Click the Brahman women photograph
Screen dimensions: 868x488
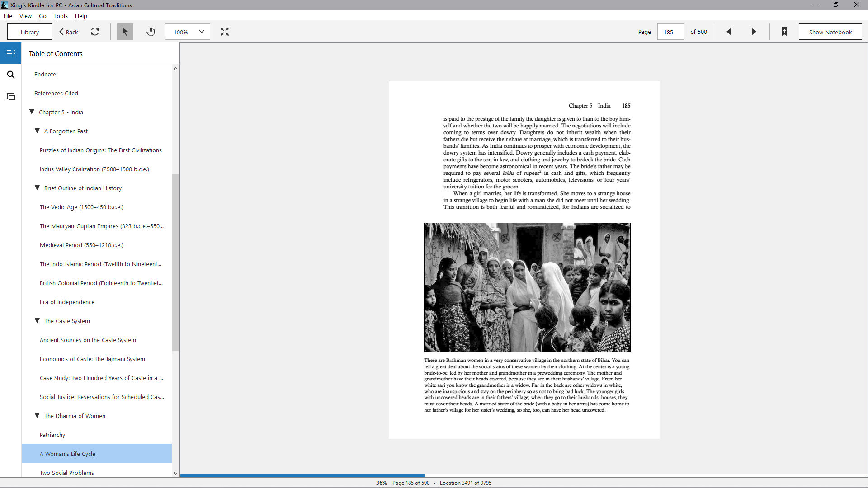pyautogui.click(x=527, y=287)
